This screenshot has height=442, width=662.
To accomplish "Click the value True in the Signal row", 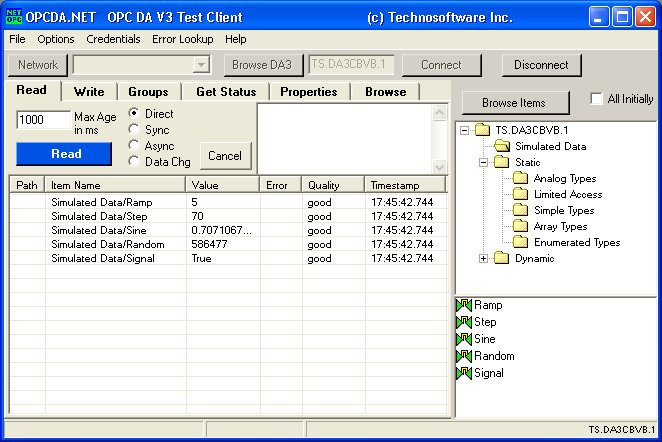I will [x=201, y=258].
